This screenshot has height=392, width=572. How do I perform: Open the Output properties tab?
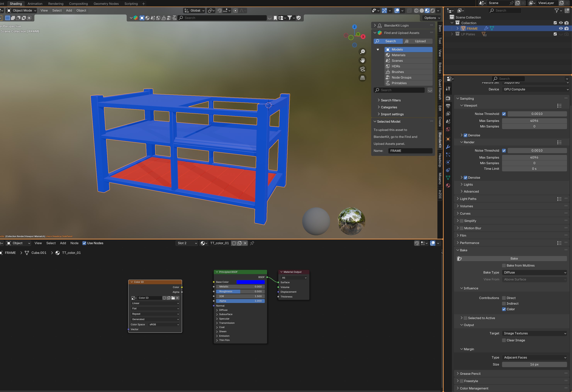448,106
